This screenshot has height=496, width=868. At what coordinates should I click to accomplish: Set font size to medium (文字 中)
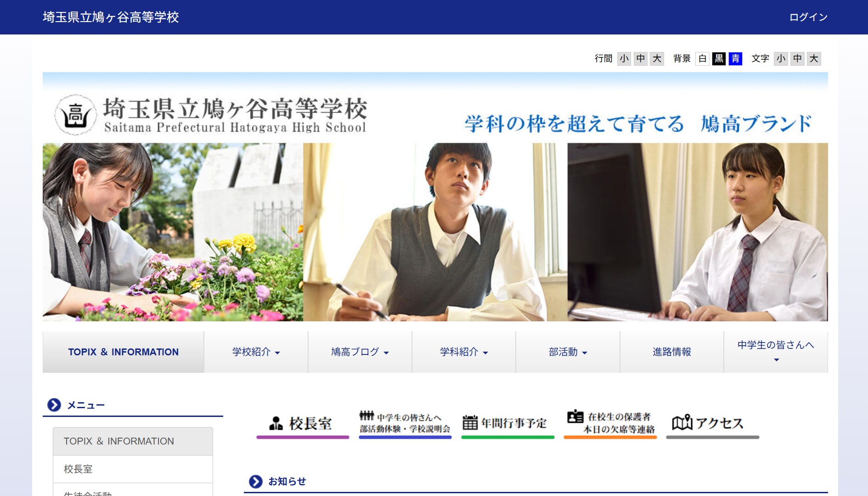pos(797,58)
